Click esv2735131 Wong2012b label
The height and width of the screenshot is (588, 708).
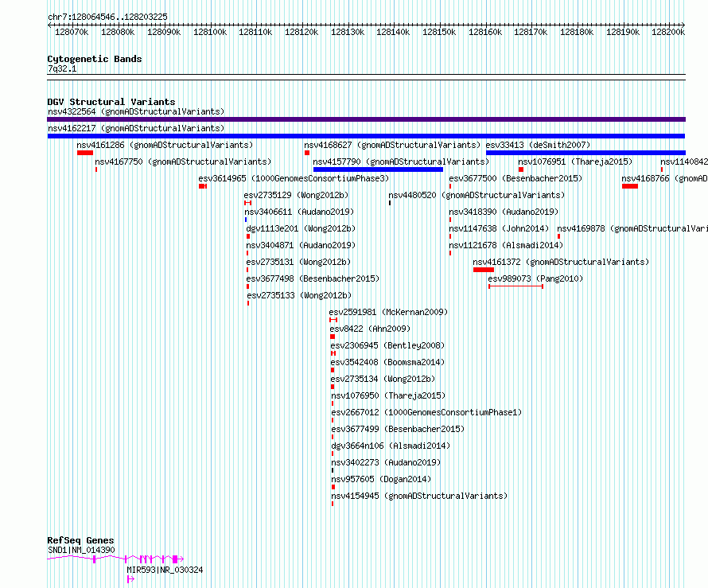298,262
